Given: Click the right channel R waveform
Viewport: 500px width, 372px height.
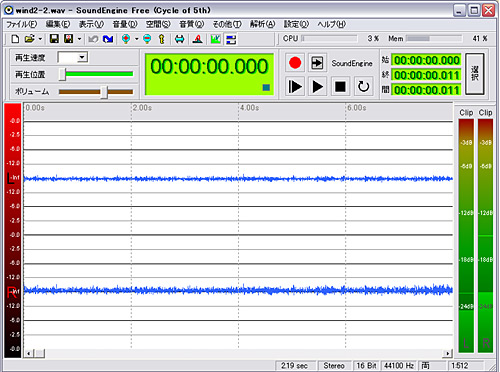Looking at the screenshot, I should click(x=238, y=290).
